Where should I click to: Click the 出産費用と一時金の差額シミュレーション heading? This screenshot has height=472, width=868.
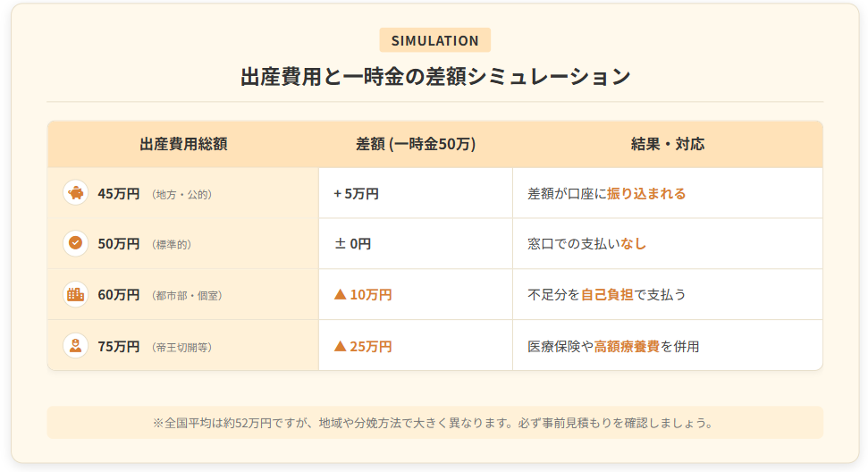click(x=434, y=76)
